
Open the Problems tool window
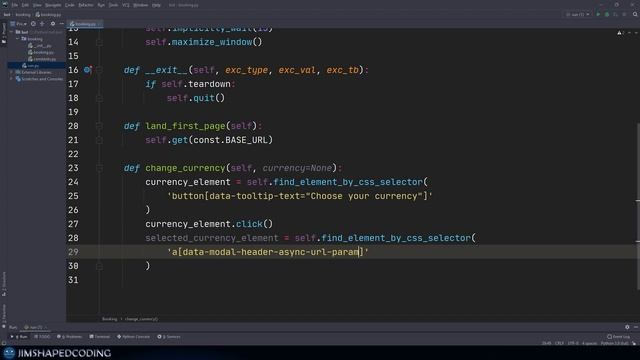point(69,337)
